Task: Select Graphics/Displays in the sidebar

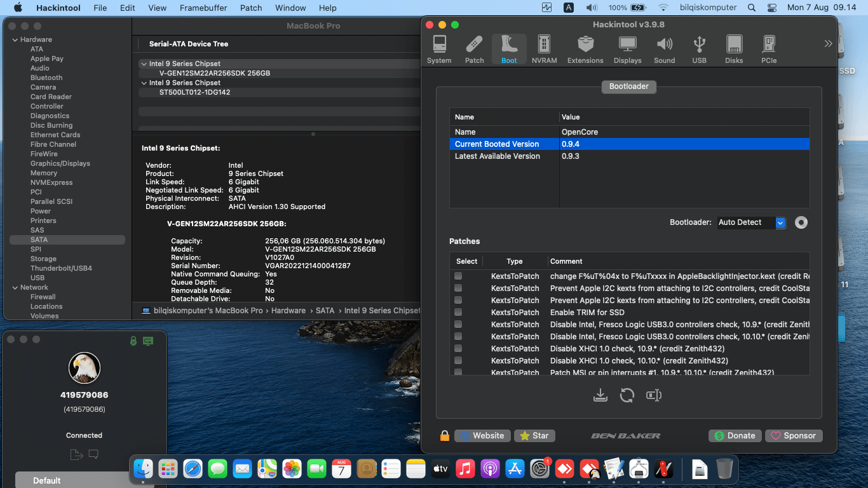Action: [x=60, y=164]
